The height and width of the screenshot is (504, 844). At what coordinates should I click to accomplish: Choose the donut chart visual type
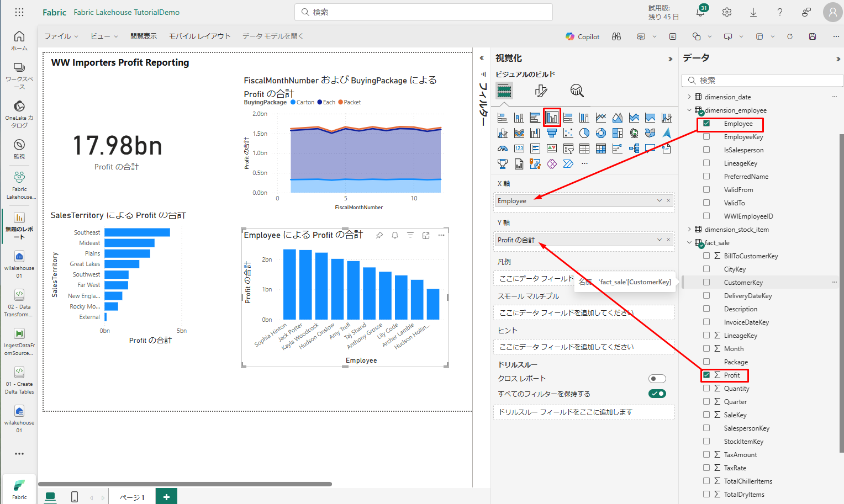601,133
